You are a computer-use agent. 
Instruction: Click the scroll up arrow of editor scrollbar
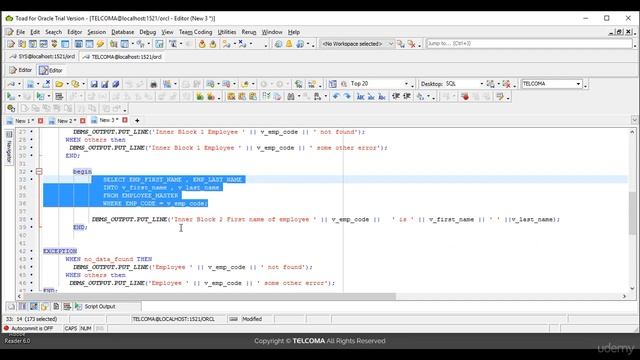(632, 132)
